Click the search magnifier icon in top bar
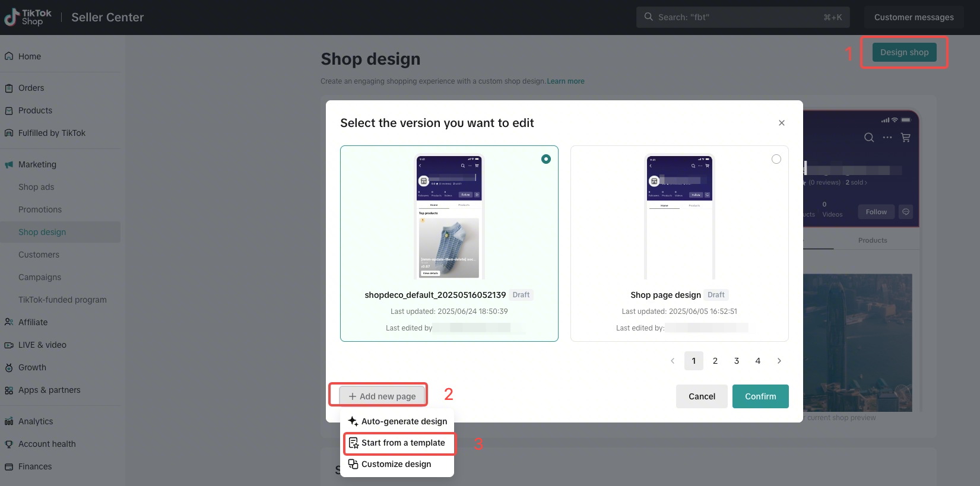 pos(649,17)
